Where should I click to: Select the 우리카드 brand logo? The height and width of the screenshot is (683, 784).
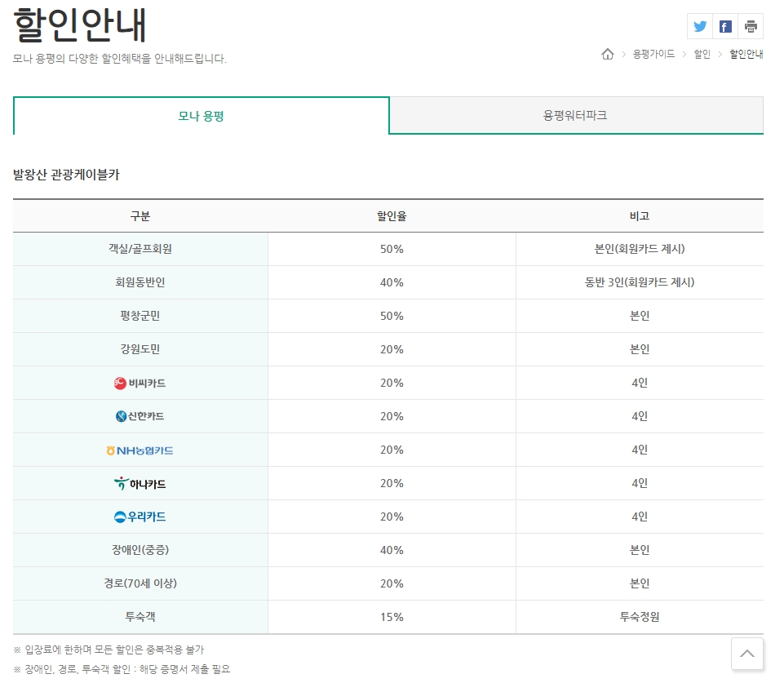[140, 517]
